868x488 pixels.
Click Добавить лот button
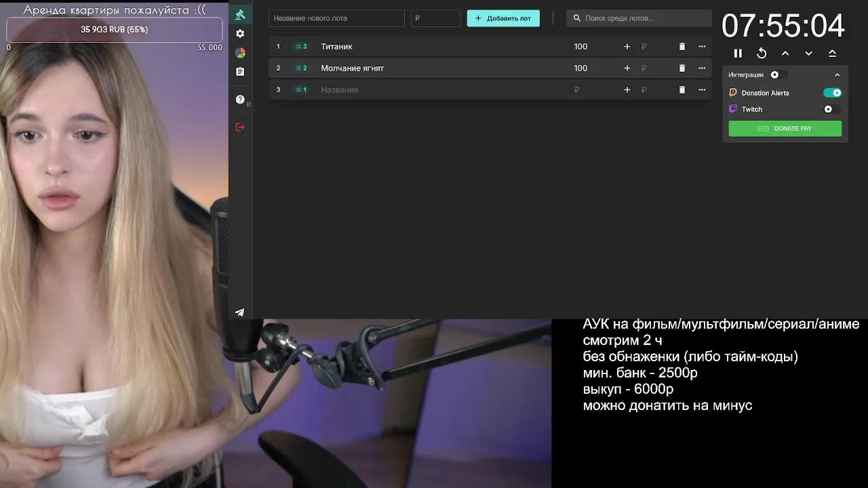[x=503, y=18]
